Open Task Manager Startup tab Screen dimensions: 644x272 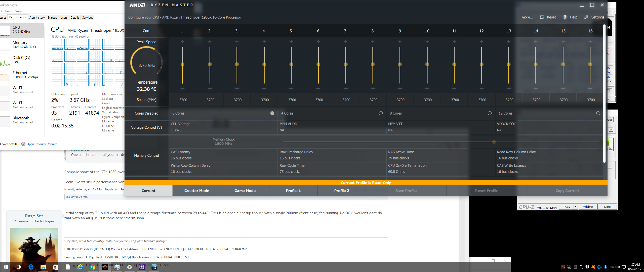[53, 17]
